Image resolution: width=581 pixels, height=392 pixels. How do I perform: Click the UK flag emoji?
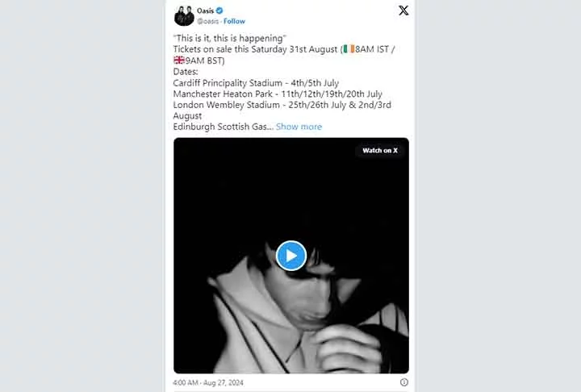pos(179,60)
